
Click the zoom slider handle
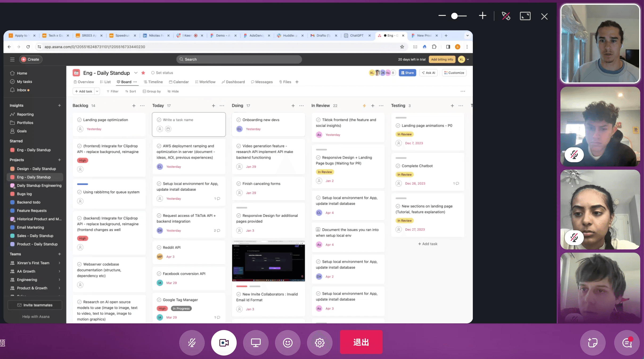(454, 16)
